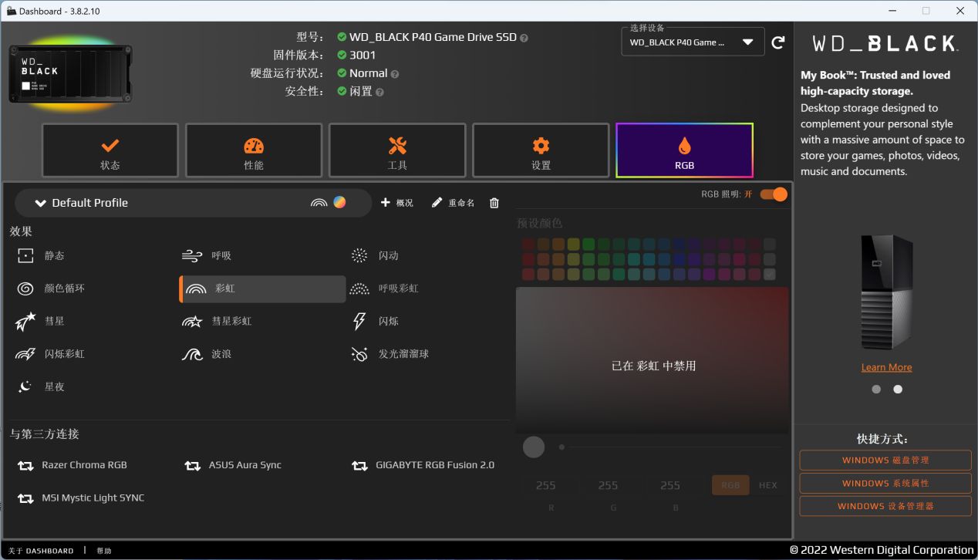This screenshot has height=560, width=978.
Task: Connect to ASUS Aura Sync
Action: click(232, 465)
